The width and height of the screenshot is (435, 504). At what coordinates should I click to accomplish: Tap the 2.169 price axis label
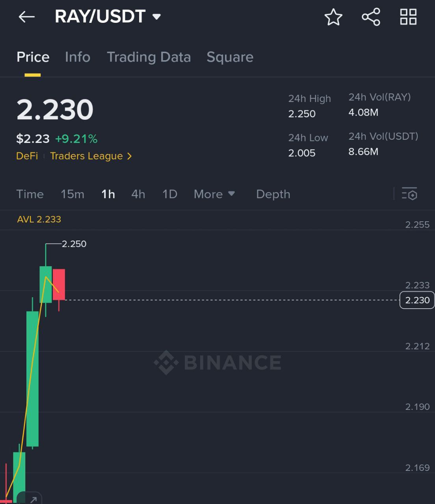click(417, 467)
